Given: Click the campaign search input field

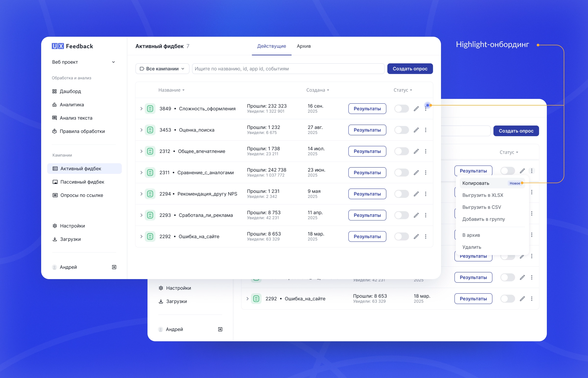Looking at the screenshot, I should click(288, 69).
